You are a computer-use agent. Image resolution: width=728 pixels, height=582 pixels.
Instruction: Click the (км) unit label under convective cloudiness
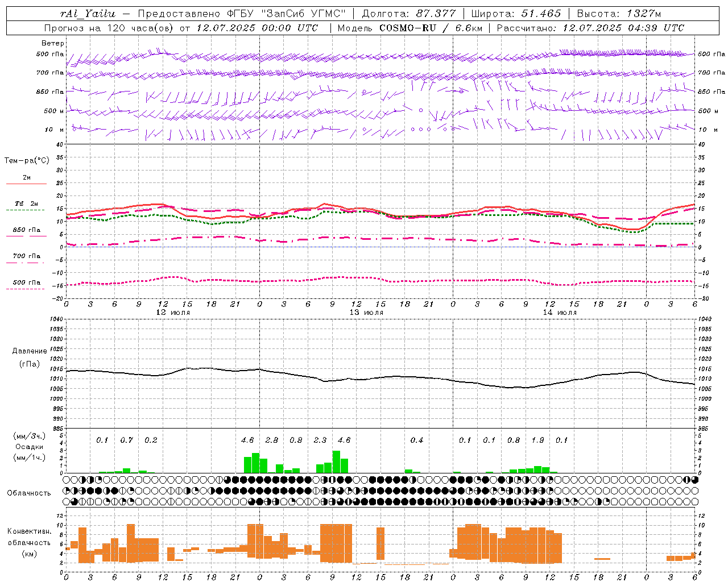[30, 554]
